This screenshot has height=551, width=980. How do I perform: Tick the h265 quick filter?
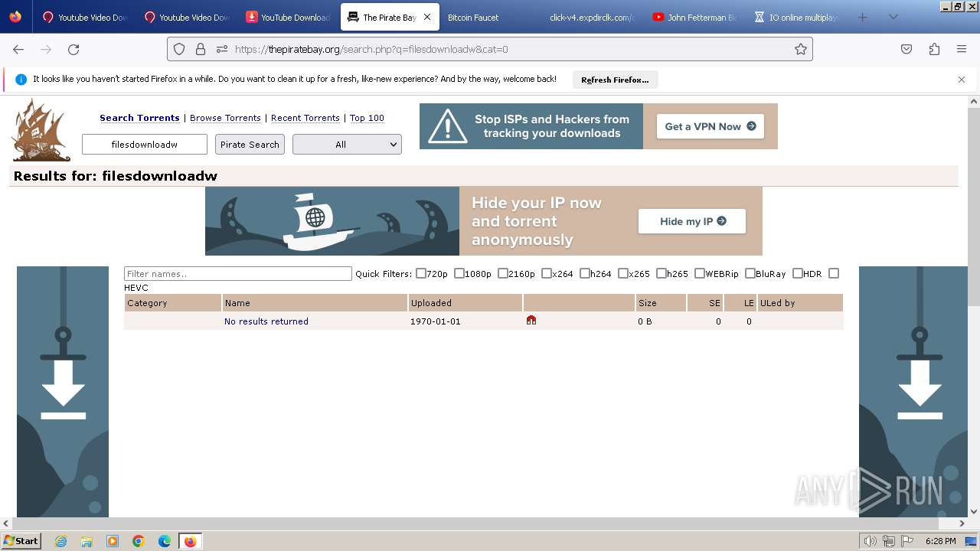[x=661, y=273]
